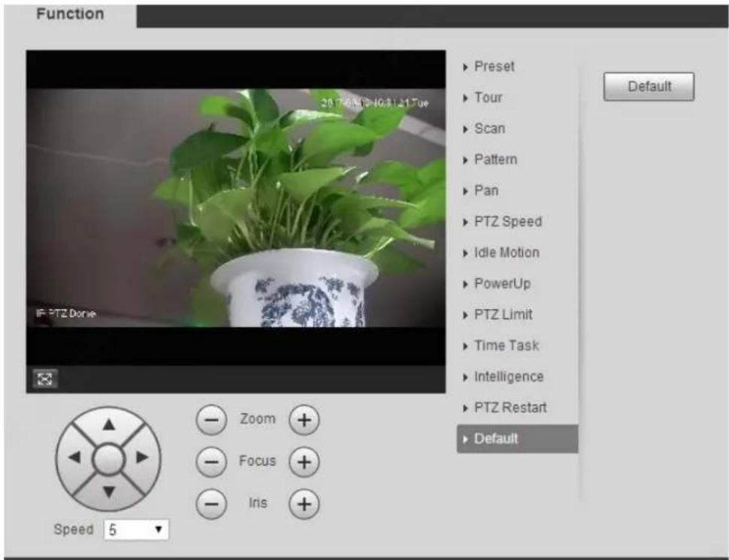Pan the camera right with the right arrow
This screenshot has width=729, height=560.
coord(142,457)
